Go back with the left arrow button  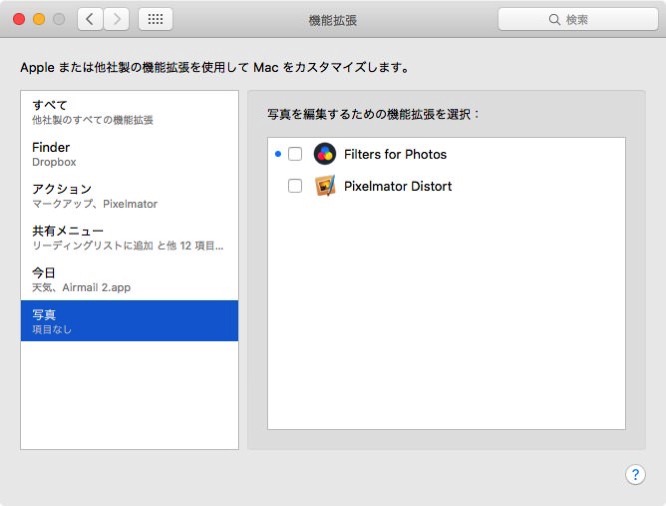tap(90, 19)
